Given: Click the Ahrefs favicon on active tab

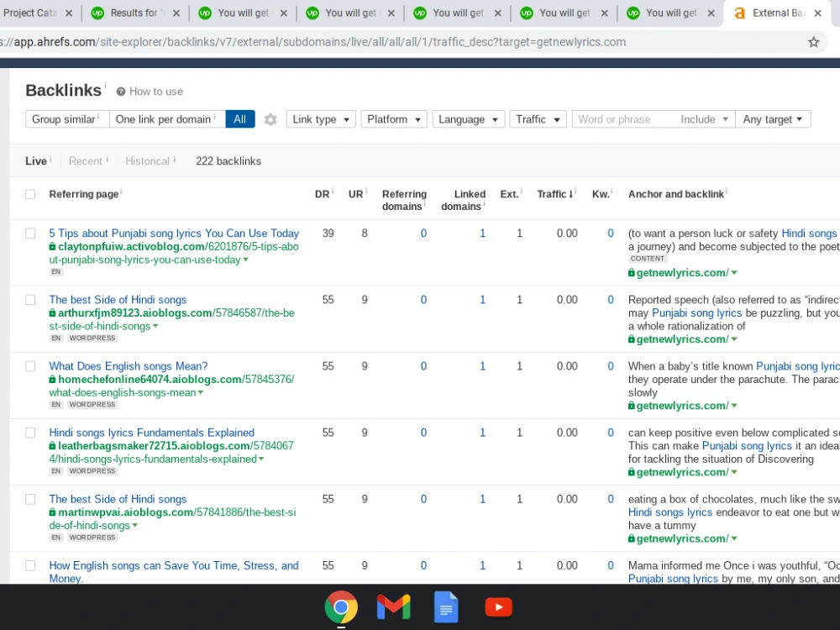Looking at the screenshot, I should pyautogui.click(x=740, y=13).
